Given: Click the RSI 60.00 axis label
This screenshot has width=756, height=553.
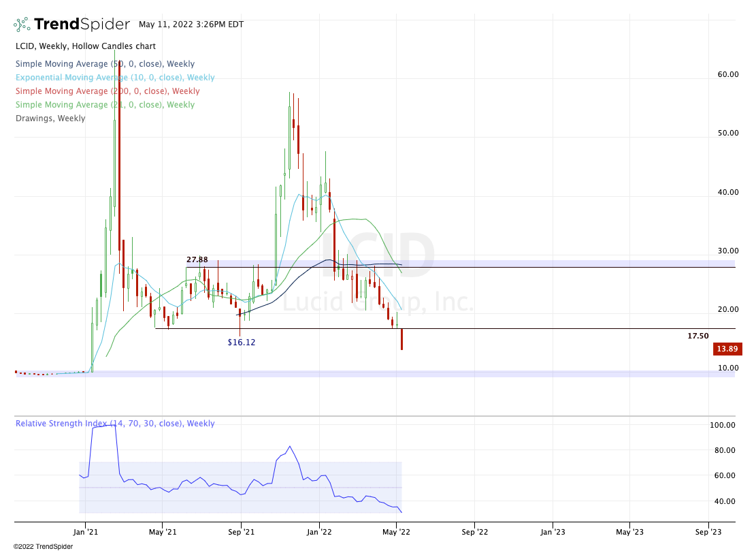Looking at the screenshot, I should (x=725, y=475).
